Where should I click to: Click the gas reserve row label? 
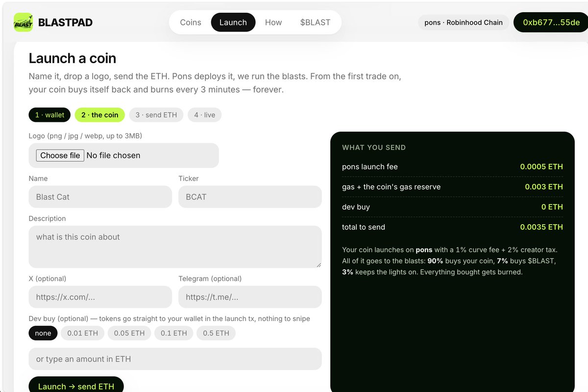pos(391,187)
